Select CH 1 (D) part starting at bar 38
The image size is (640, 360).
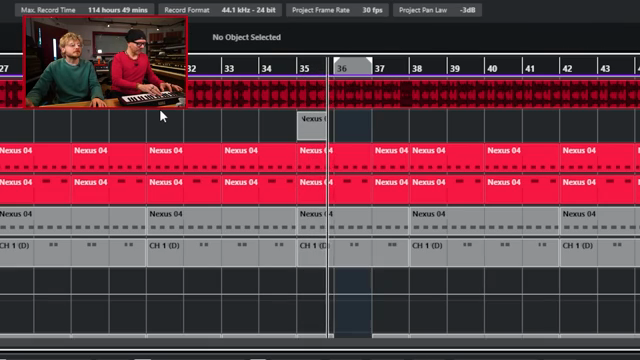[484, 253]
